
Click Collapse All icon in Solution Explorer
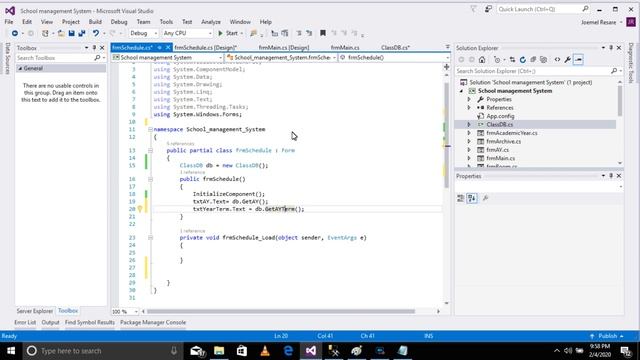click(533, 60)
